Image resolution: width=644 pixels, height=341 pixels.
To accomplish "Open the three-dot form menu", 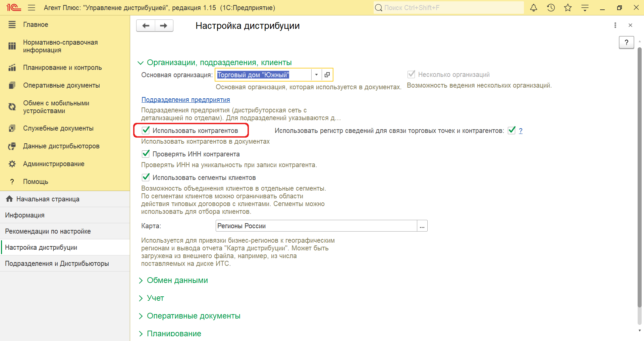I will (x=615, y=25).
